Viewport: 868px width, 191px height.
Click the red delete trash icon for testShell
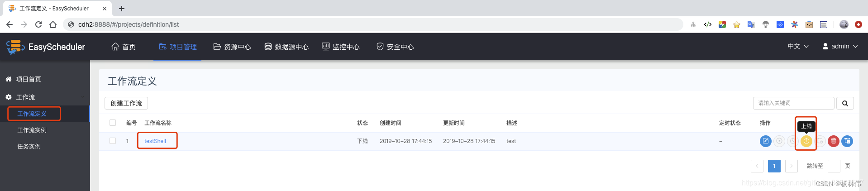(834, 141)
